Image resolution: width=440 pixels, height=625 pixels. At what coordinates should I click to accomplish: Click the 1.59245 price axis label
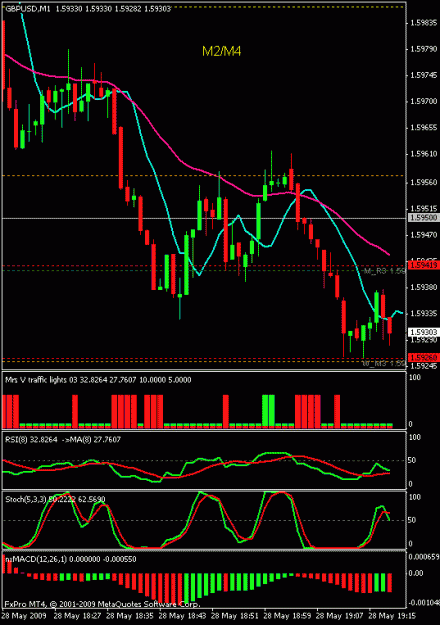(x=424, y=366)
